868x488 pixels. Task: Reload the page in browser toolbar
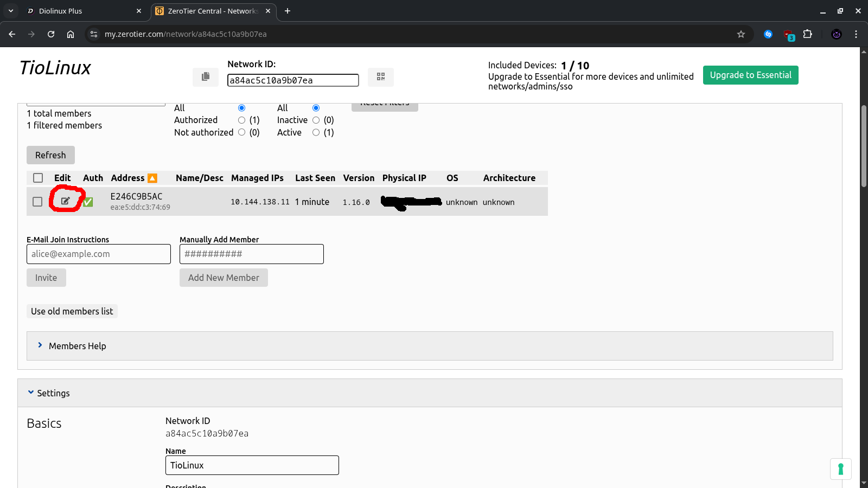[x=51, y=34]
